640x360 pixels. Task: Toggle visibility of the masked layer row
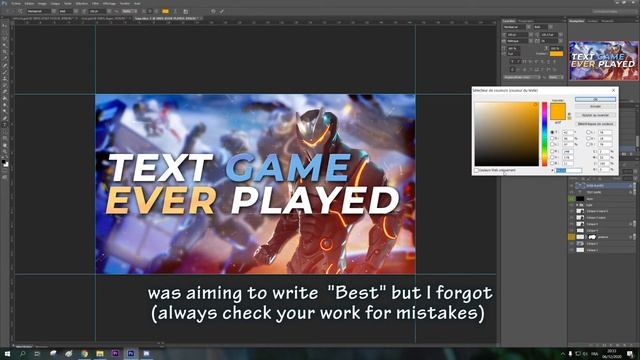(x=571, y=237)
